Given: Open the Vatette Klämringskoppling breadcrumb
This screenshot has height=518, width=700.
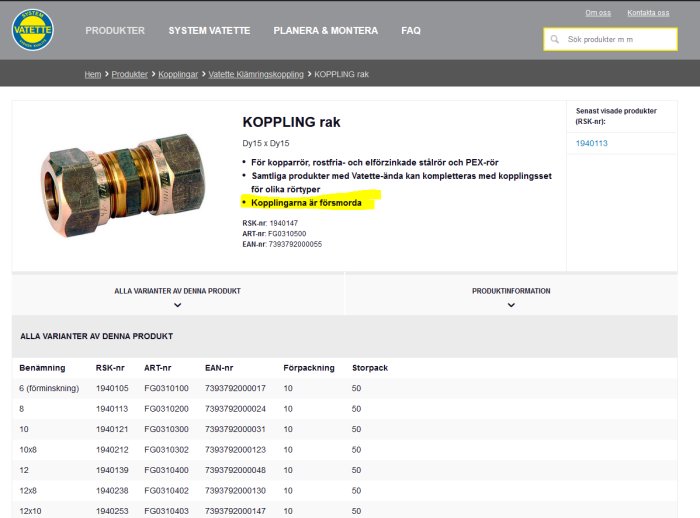Looking at the screenshot, I should click(x=256, y=74).
